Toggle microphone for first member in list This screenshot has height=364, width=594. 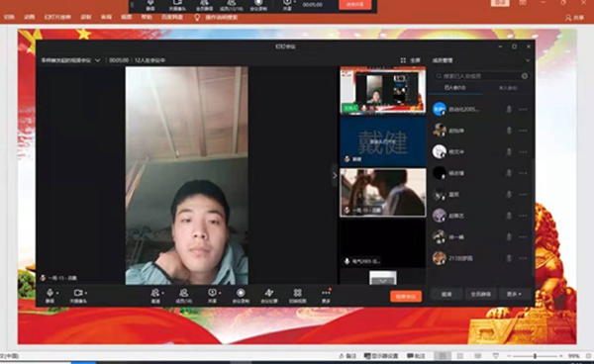509,110
